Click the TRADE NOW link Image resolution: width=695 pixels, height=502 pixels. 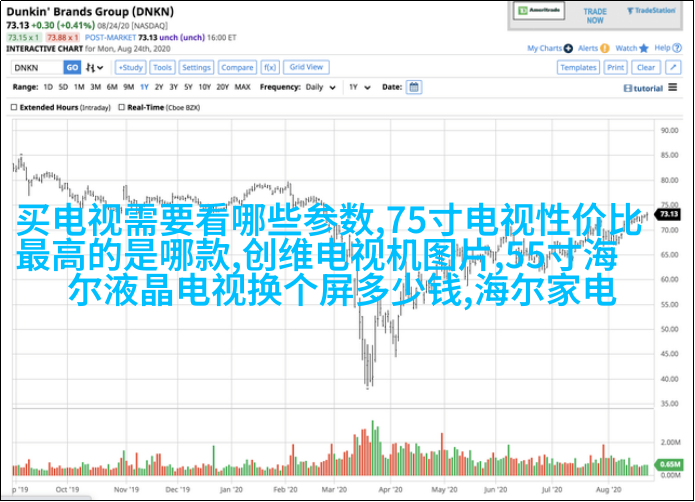point(595,16)
